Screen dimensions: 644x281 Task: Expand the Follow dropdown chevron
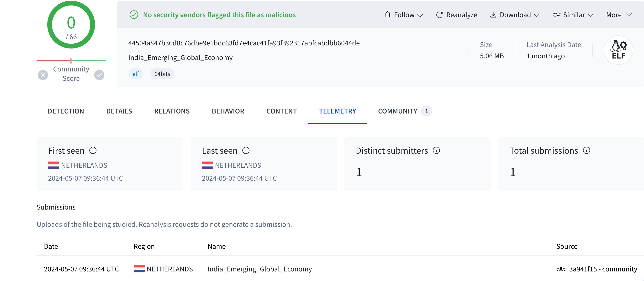(x=420, y=15)
